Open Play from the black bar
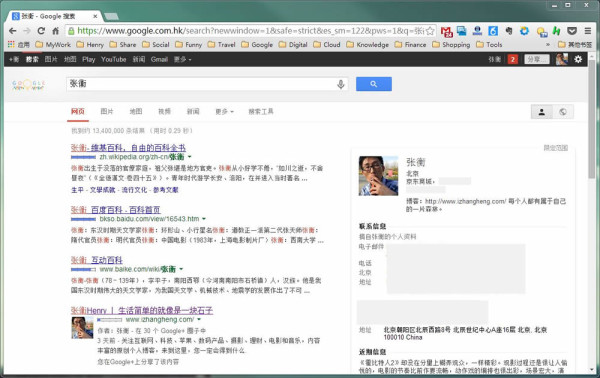Viewport: 600px width, 378px height. point(88,59)
